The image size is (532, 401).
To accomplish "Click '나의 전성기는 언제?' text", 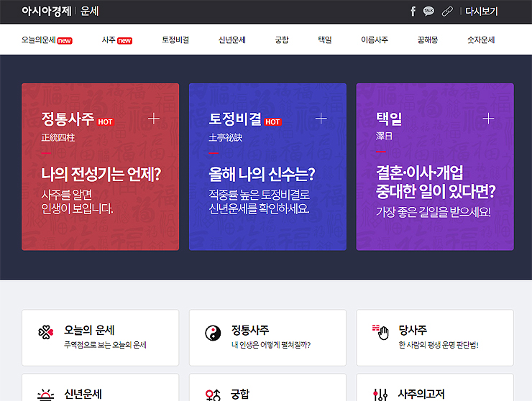I will (x=101, y=175).
